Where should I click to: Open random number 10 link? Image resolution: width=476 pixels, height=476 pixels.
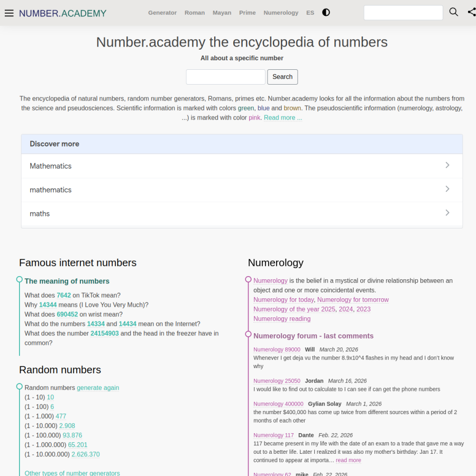coord(50,397)
